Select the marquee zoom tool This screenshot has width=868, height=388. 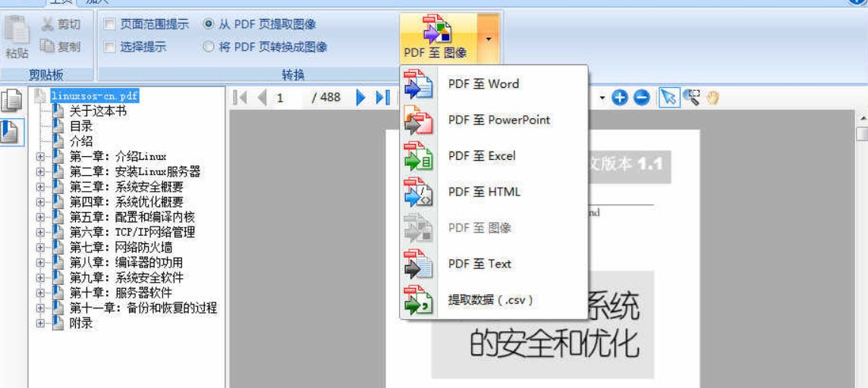[691, 98]
